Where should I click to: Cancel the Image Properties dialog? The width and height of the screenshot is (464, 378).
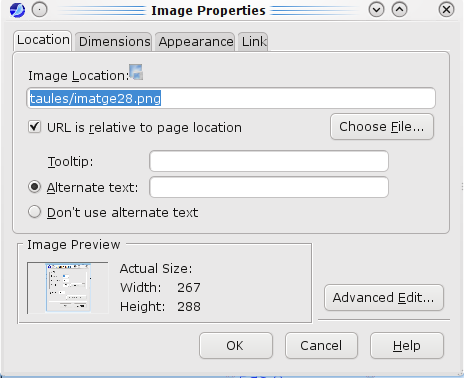coord(321,346)
